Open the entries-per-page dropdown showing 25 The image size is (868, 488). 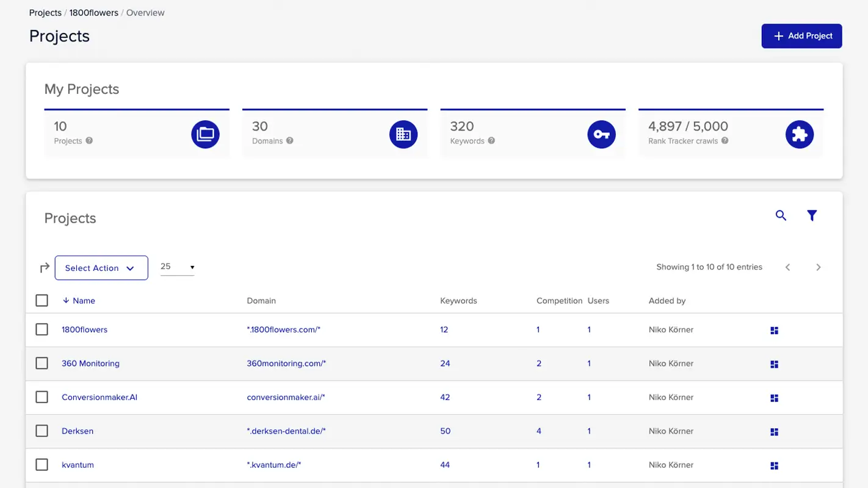click(177, 267)
